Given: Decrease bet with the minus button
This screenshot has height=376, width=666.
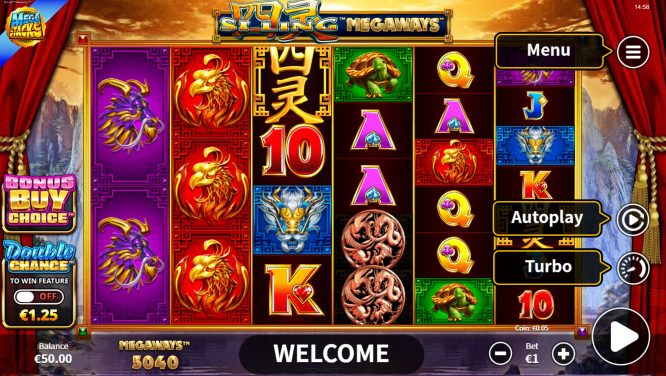Looking at the screenshot, I should click(x=500, y=353).
